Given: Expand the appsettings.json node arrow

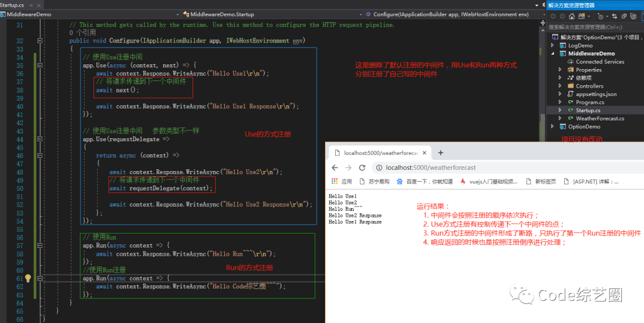Looking at the screenshot, I should point(560,94).
